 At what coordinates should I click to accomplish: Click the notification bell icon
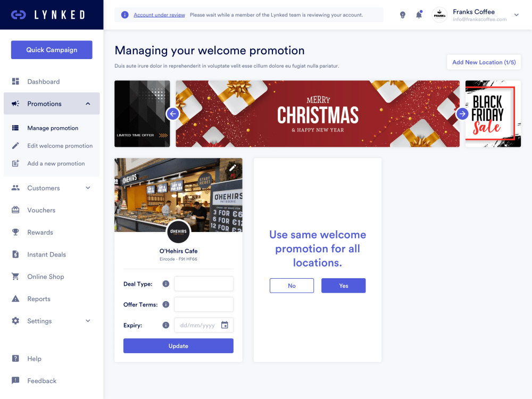tap(419, 14)
